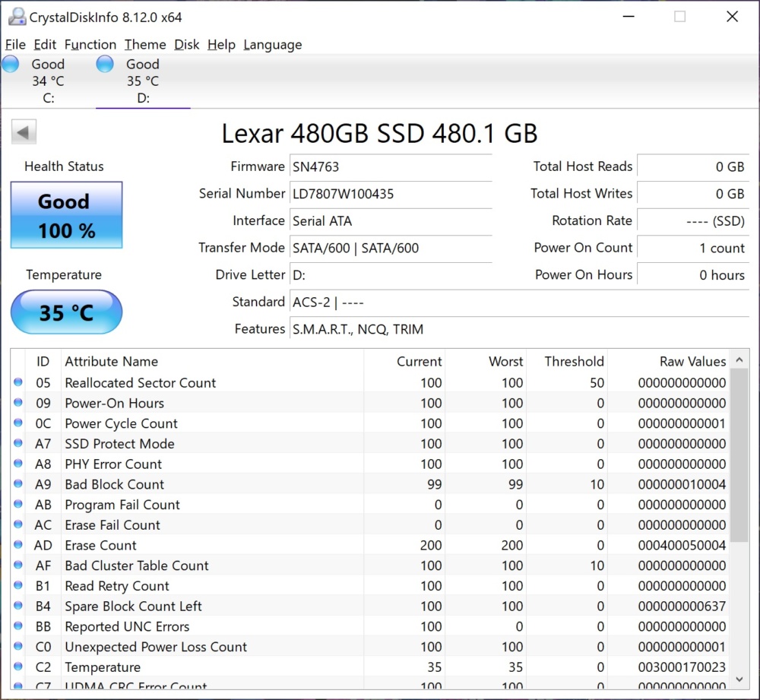This screenshot has height=700, width=760.
Task: Click the Rotation Rate value ---- (SSD)
Action: (x=693, y=221)
